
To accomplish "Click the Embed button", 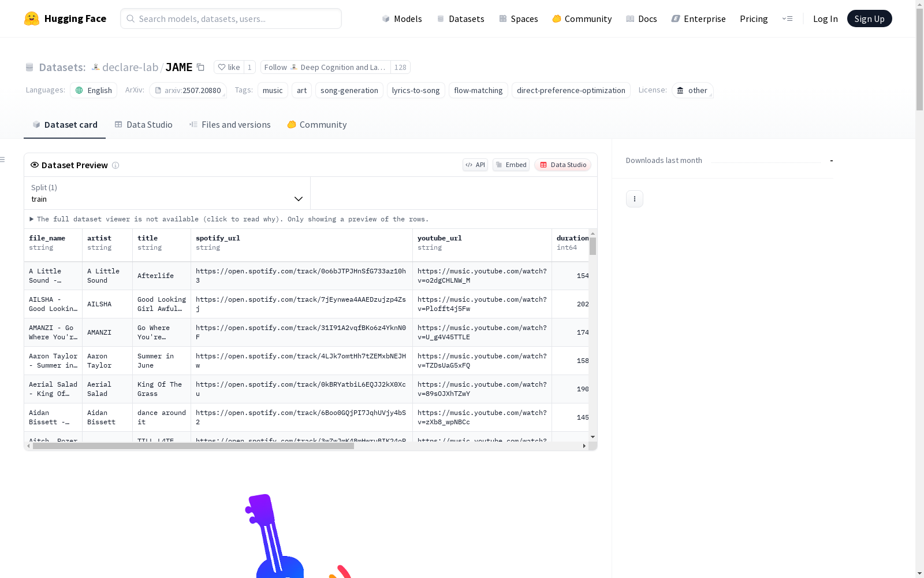I will point(511,165).
